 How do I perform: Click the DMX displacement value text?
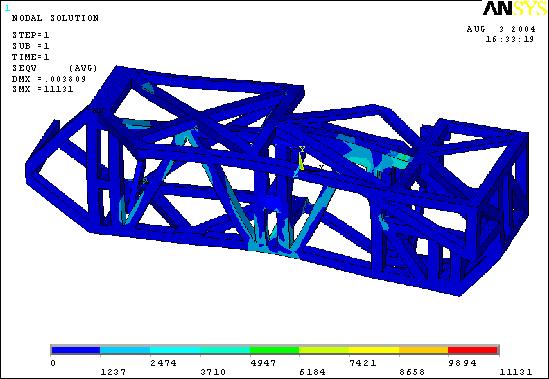click(x=49, y=79)
